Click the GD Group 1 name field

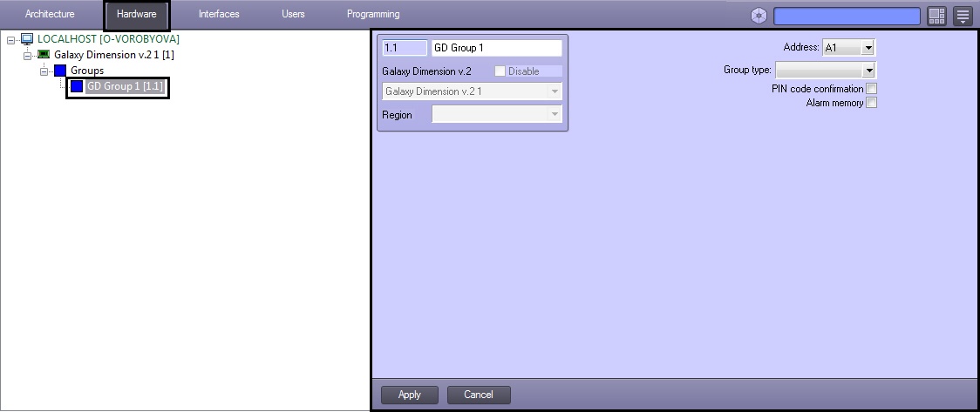click(497, 48)
